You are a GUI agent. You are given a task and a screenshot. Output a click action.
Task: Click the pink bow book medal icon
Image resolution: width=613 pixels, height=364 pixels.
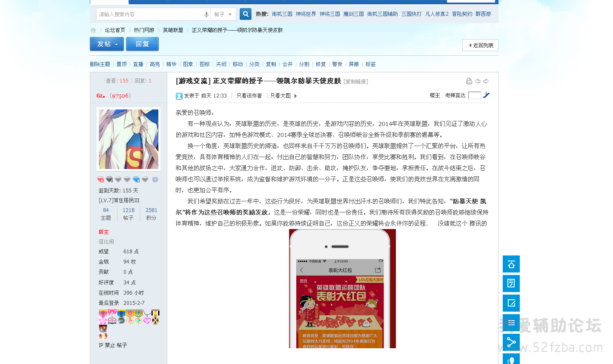tap(112, 317)
